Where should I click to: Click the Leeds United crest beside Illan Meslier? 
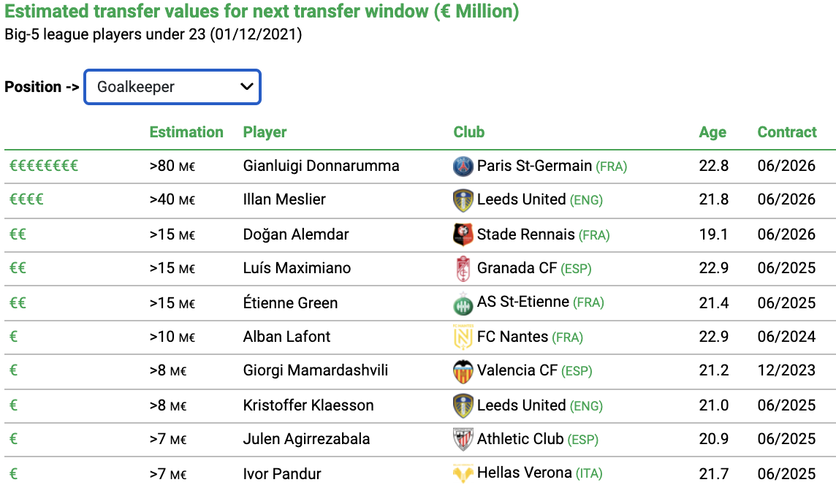(x=463, y=201)
